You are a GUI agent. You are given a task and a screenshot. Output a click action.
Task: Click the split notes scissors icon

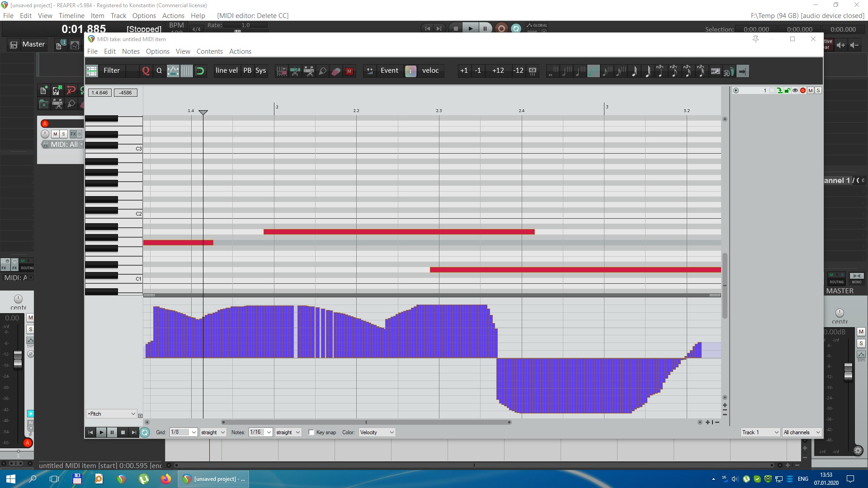(295, 71)
